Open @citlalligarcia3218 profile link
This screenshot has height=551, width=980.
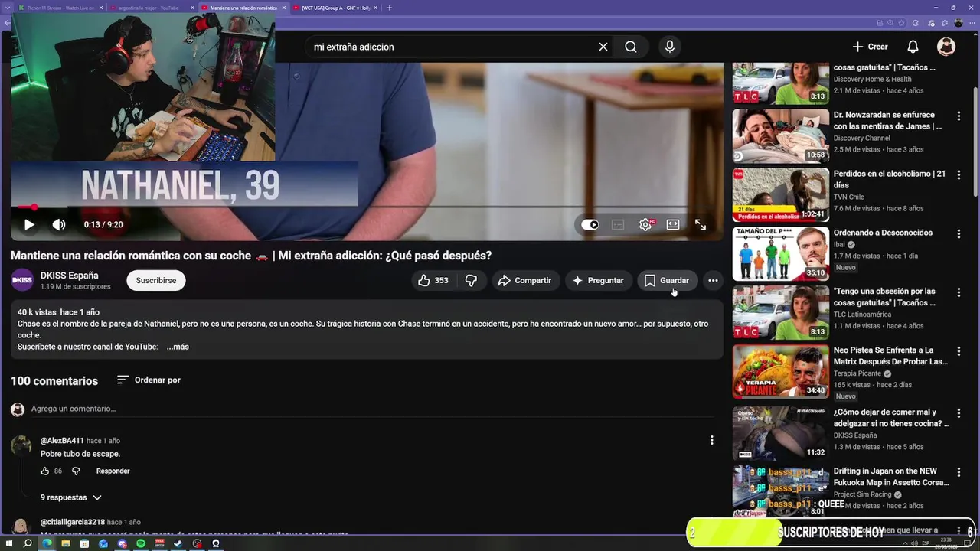pyautogui.click(x=73, y=522)
